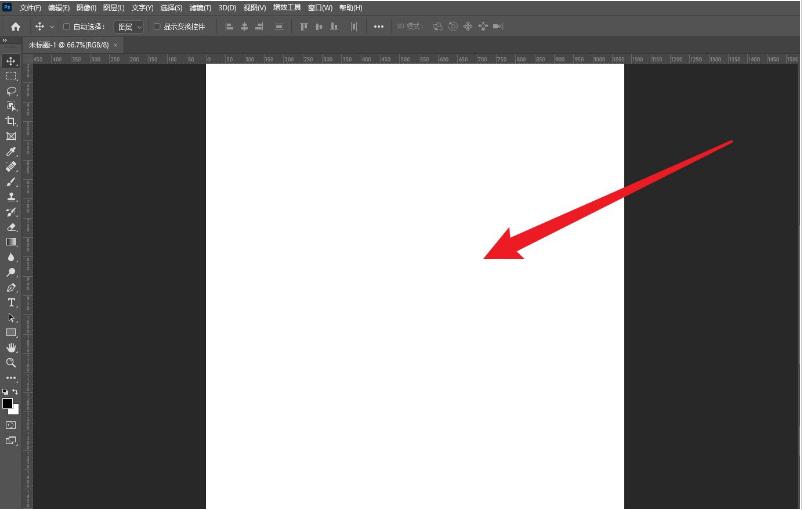Click the Home icon in options bar
802x510 pixels.
click(x=15, y=27)
